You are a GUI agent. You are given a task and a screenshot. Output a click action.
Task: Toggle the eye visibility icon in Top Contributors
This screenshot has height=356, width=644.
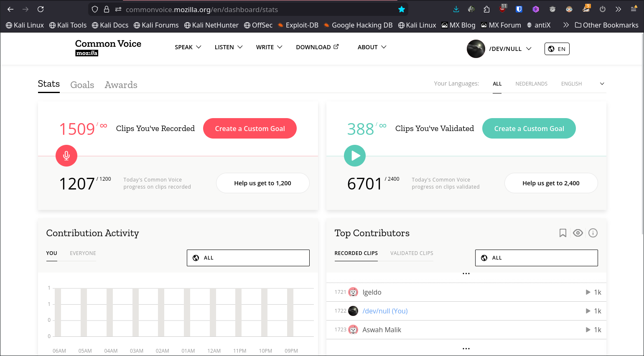coord(578,233)
